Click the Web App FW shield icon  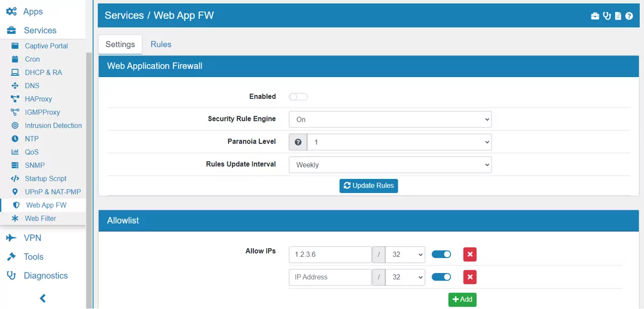16,205
